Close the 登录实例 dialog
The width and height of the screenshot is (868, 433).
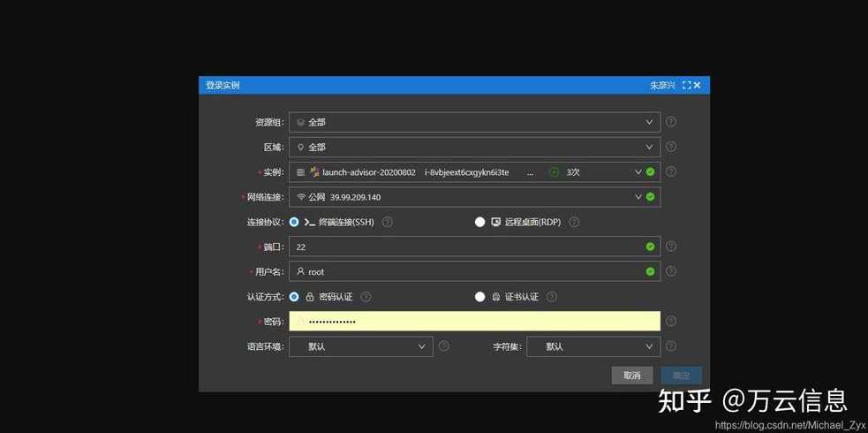click(697, 85)
